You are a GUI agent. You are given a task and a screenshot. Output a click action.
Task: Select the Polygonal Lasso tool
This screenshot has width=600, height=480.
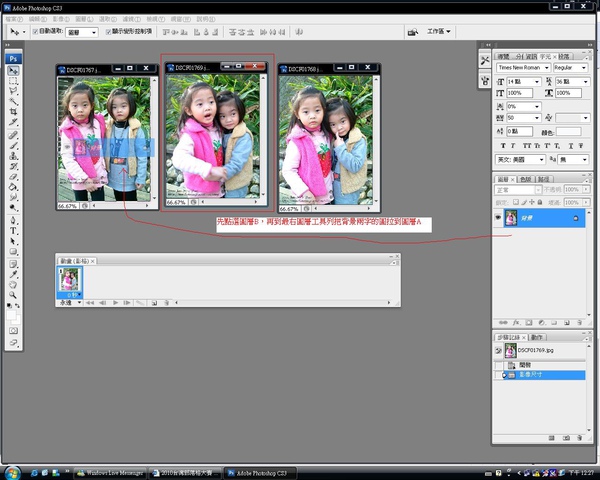pos(13,91)
